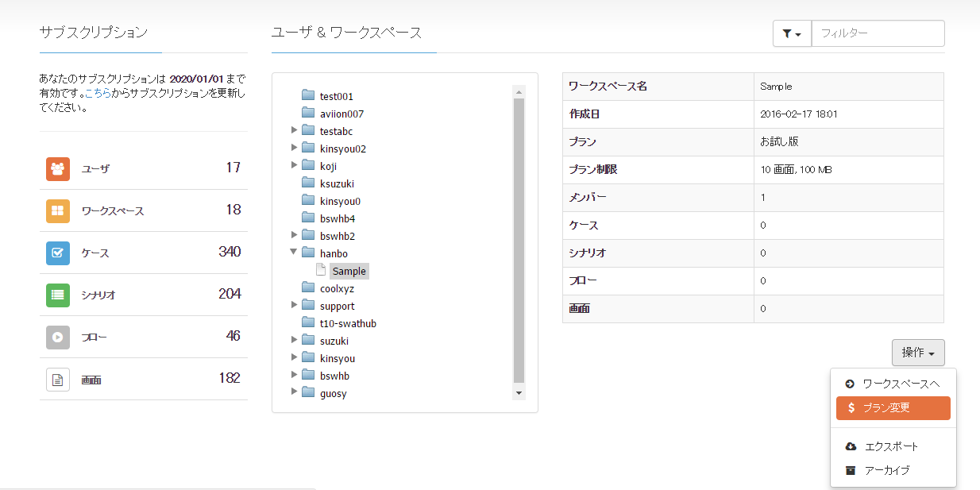Image resolution: width=980 pixels, height=490 pixels.
Task: Click the gray フロー play icon
Action: click(x=58, y=337)
